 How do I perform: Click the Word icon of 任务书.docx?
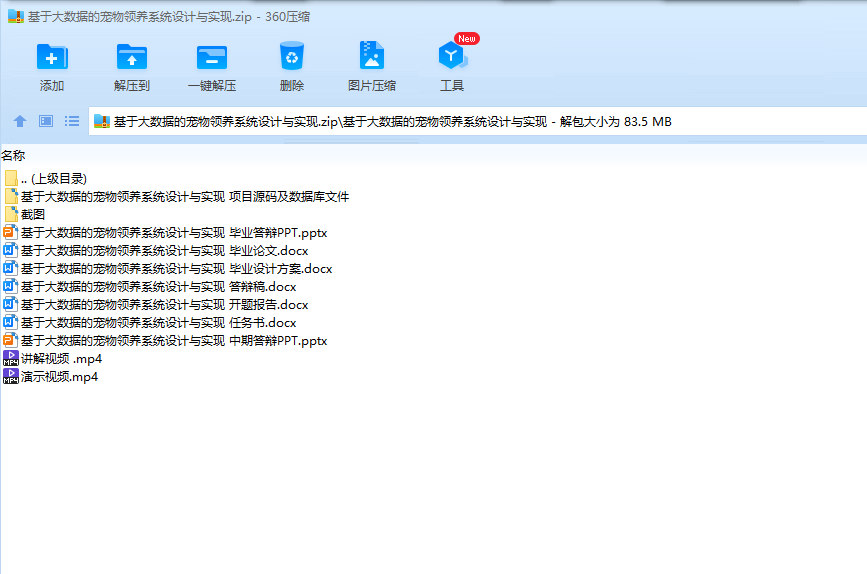click(11, 322)
